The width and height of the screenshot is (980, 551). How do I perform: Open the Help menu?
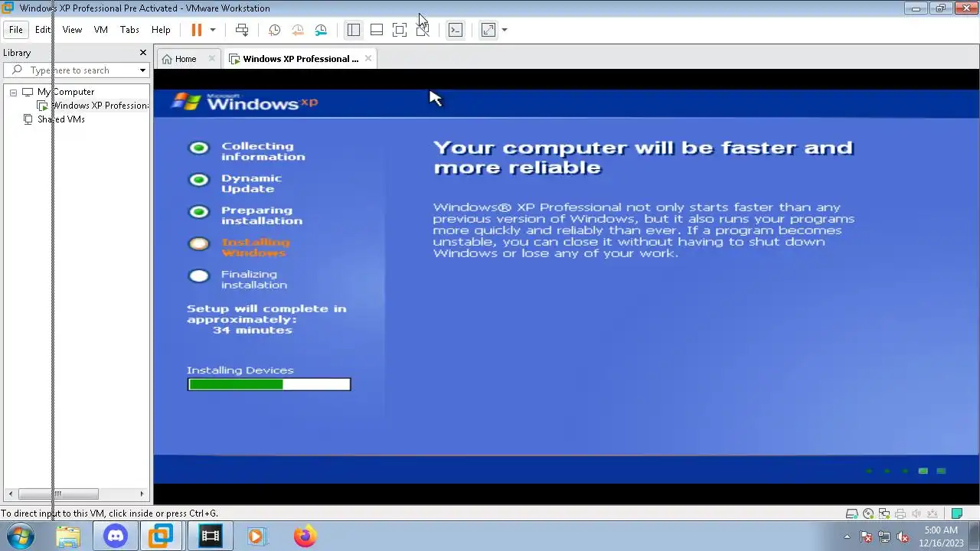pyautogui.click(x=161, y=30)
